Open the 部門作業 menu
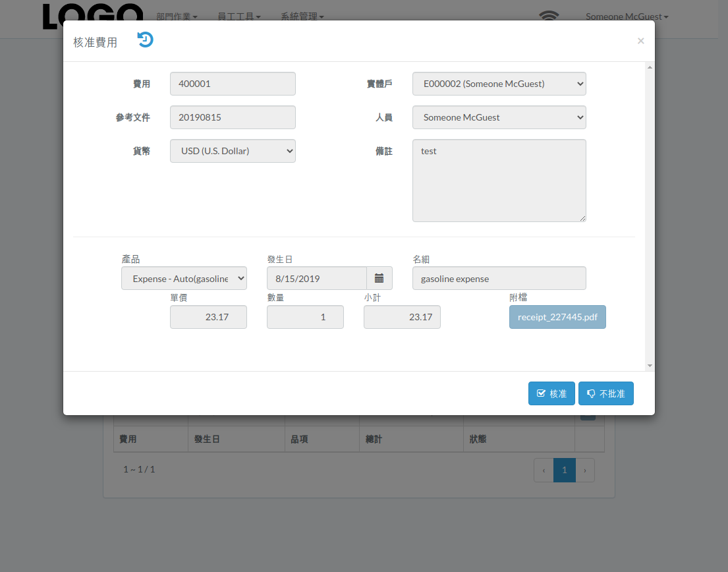The width and height of the screenshot is (728, 572). (177, 16)
